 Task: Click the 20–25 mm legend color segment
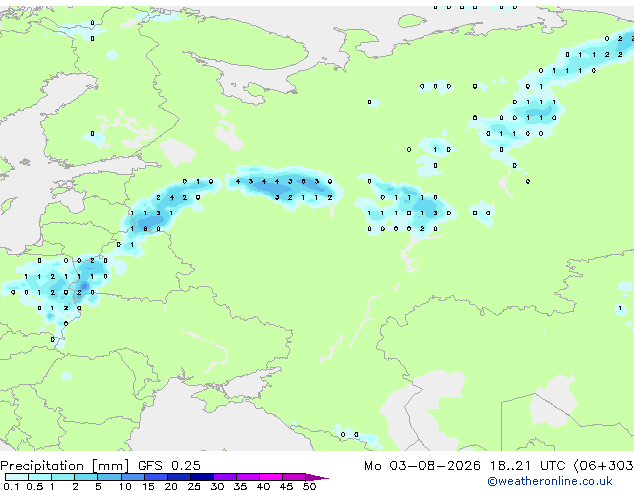[x=178, y=477]
